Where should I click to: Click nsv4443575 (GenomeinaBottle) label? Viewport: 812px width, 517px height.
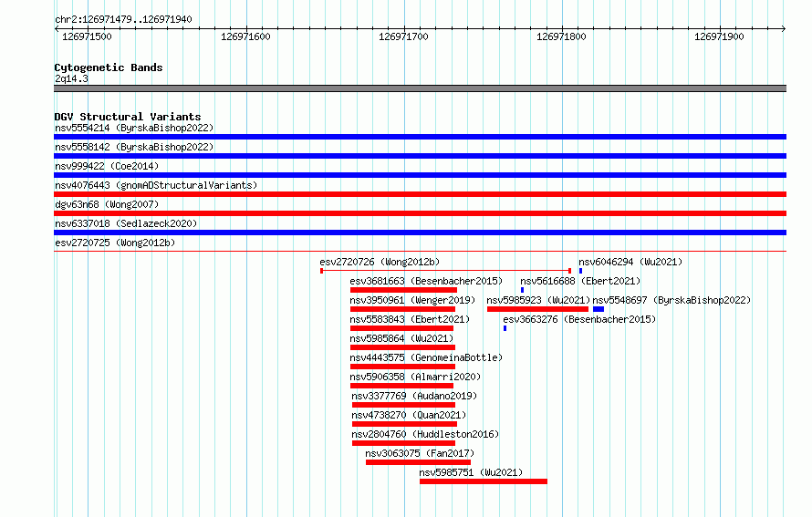(x=426, y=357)
